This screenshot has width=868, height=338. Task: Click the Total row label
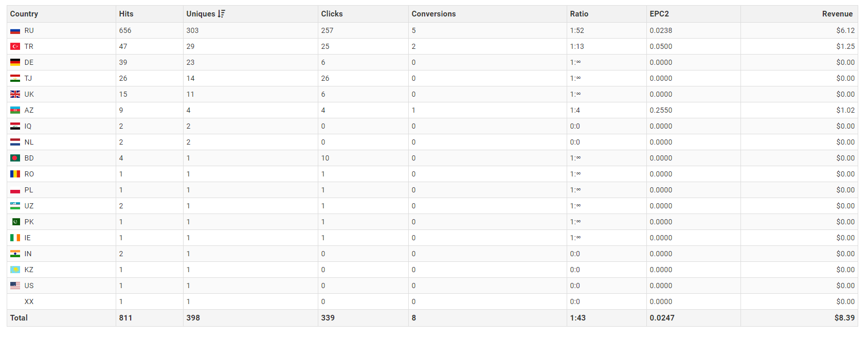19,318
